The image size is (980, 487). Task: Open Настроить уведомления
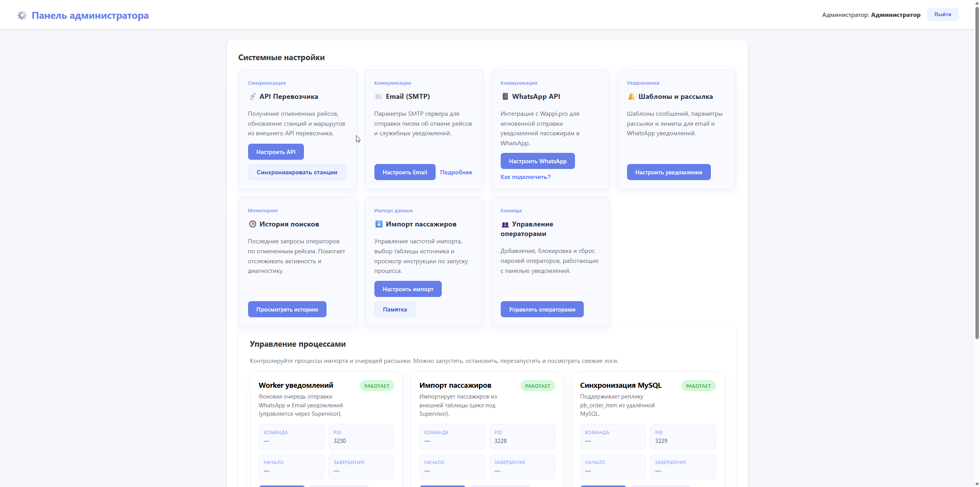click(x=668, y=172)
